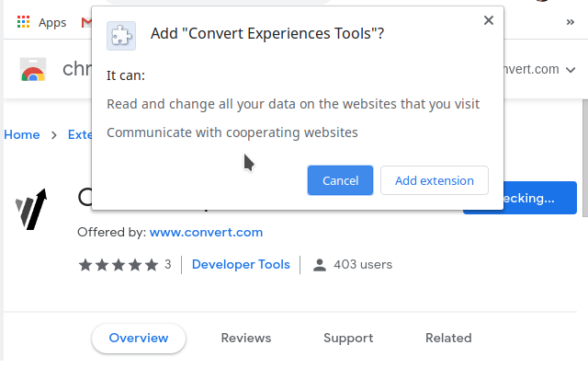Cancel the add extension prompt
This screenshot has width=588, height=368.
340,180
